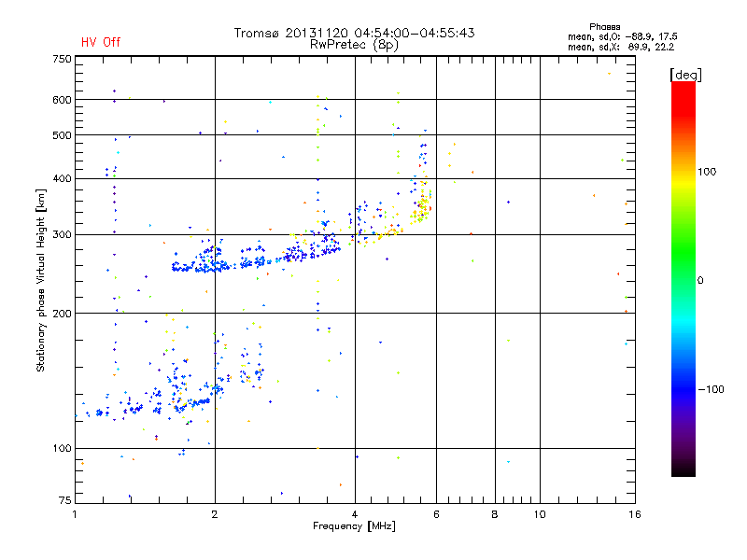Image resolution: width=747 pixels, height=560 pixels.
Task: Select the 'mean, sd,O: -88.9, 17.5' line
Action: pos(623,36)
